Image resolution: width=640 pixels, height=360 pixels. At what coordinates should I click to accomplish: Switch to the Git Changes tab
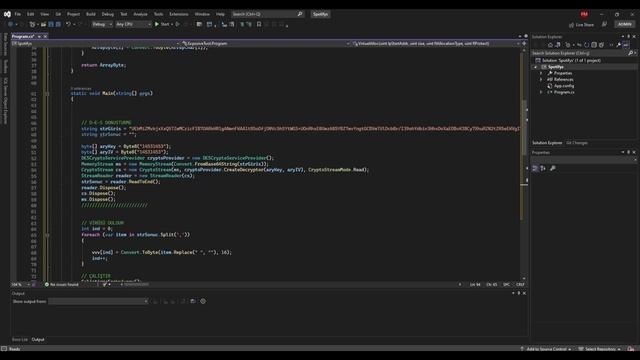(577, 143)
